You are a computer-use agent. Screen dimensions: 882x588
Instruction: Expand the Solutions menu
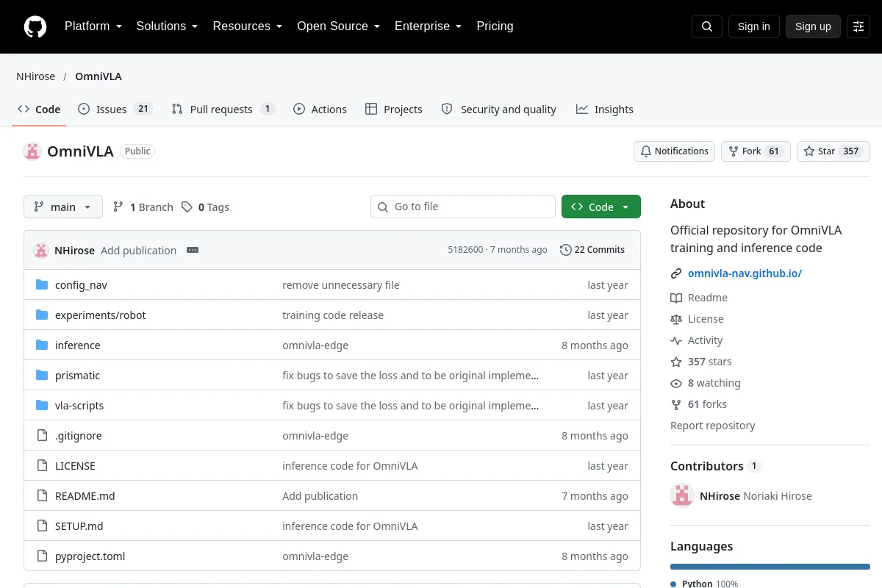click(x=167, y=26)
